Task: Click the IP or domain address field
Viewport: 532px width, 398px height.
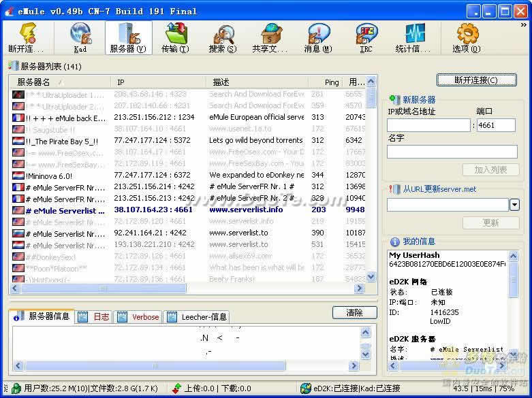Action: click(428, 125)
